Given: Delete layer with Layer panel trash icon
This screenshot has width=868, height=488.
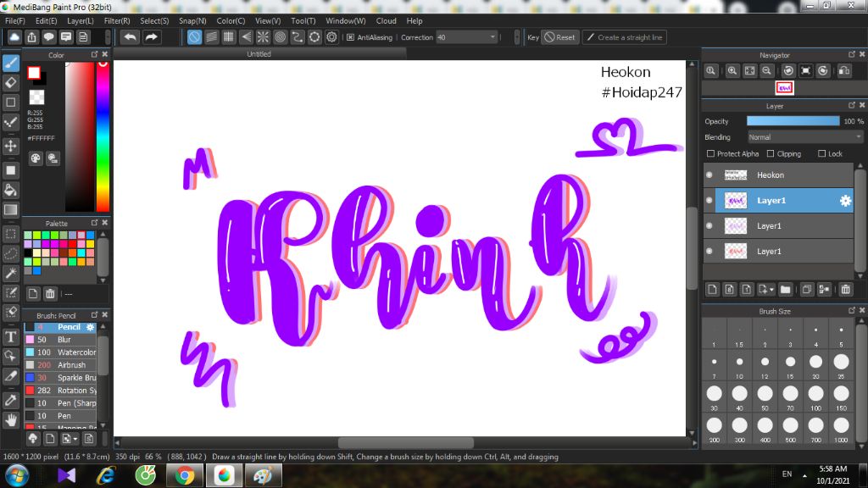Looking at the screenshot, I should [845, 290].
